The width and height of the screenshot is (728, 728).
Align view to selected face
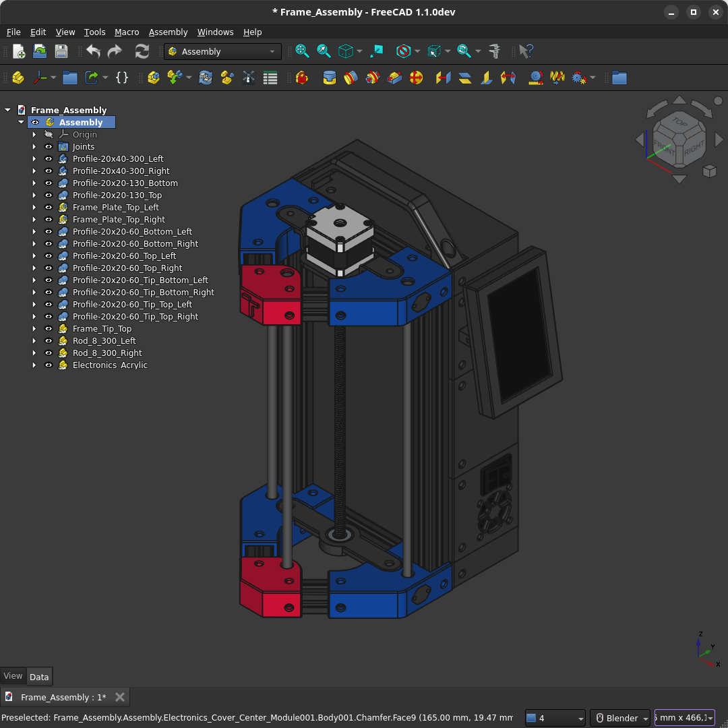tap(377, 51)
